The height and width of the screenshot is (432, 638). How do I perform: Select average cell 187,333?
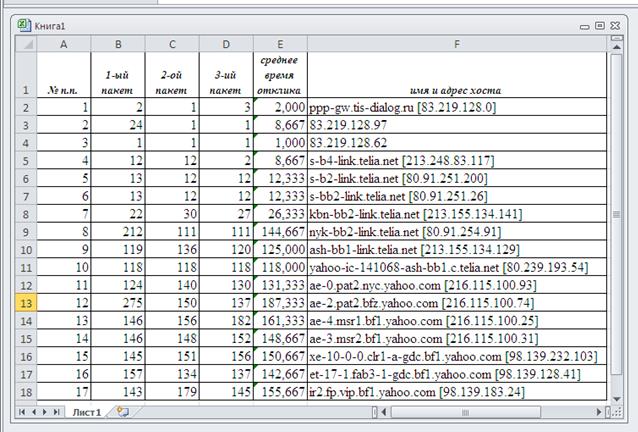point(280,303)
